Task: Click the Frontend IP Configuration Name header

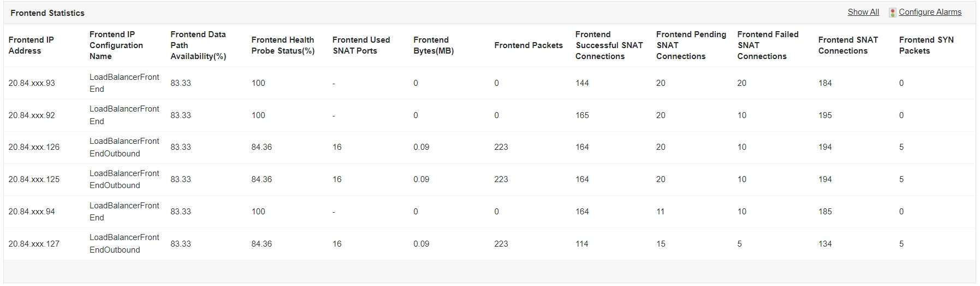Action: [x=116, y=45]
